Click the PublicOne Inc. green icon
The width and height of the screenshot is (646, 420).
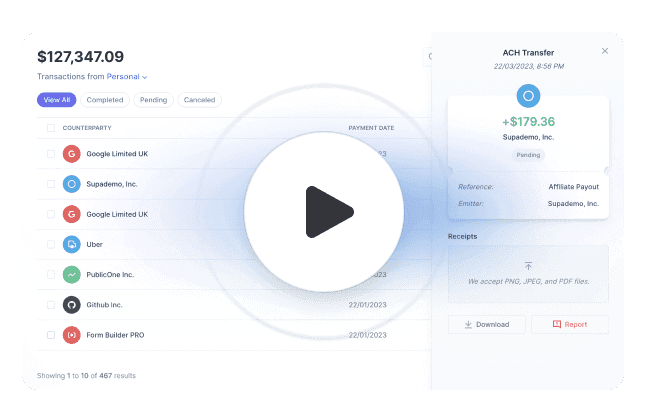[71, 274]
